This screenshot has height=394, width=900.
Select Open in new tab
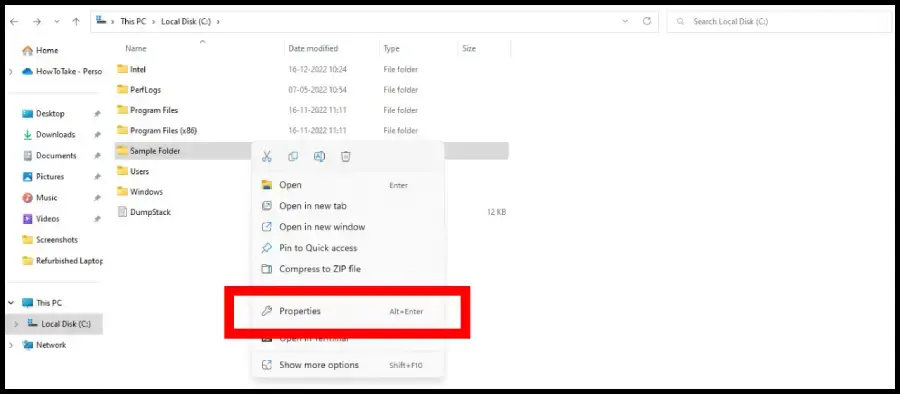click(x=348, y=206)
